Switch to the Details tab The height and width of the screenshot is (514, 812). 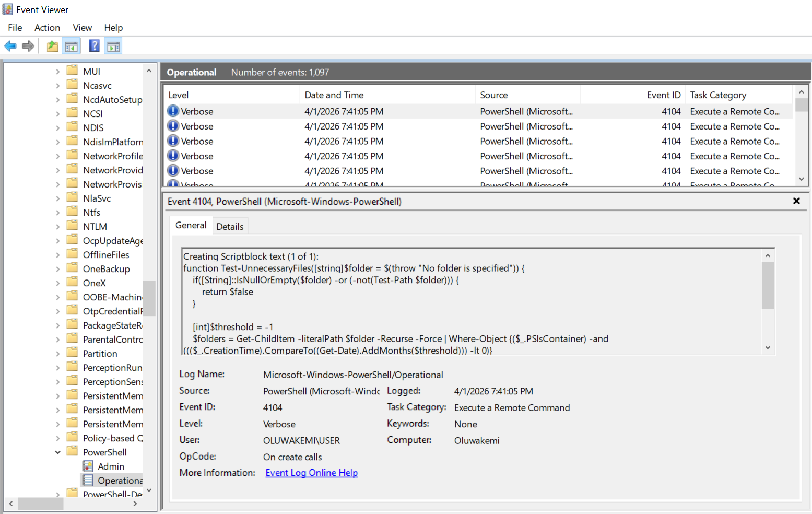230,226
